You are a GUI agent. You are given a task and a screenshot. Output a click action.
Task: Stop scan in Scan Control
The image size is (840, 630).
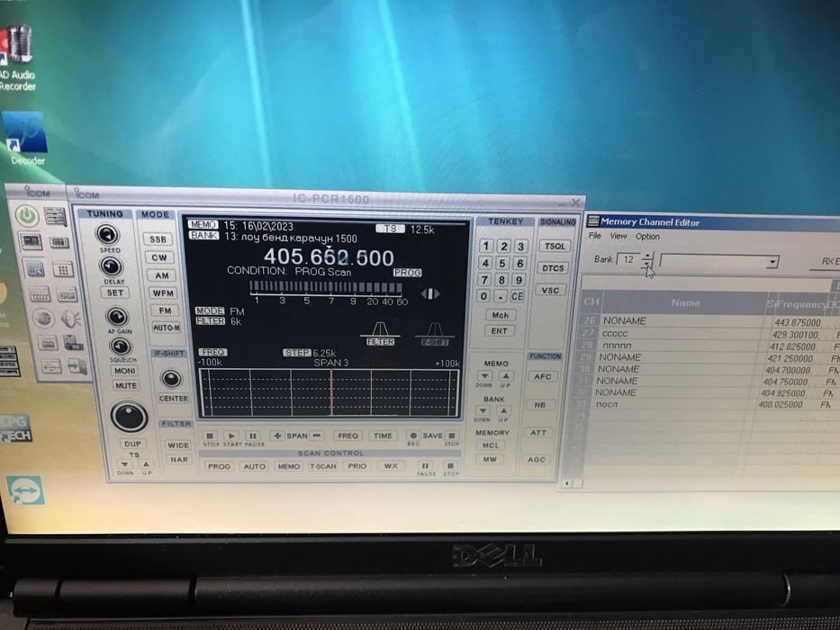(x=450, y=466)
